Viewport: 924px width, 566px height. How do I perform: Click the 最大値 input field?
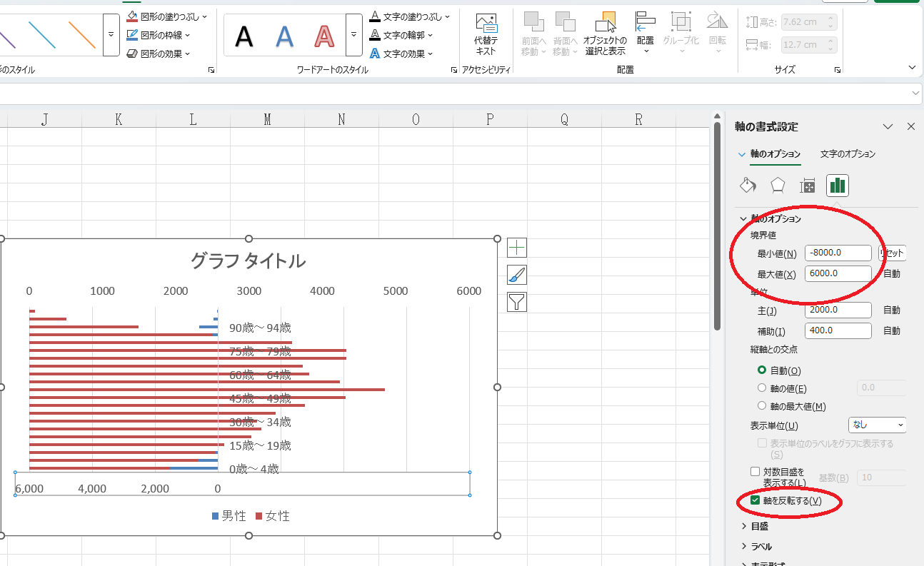click(838, 273)
